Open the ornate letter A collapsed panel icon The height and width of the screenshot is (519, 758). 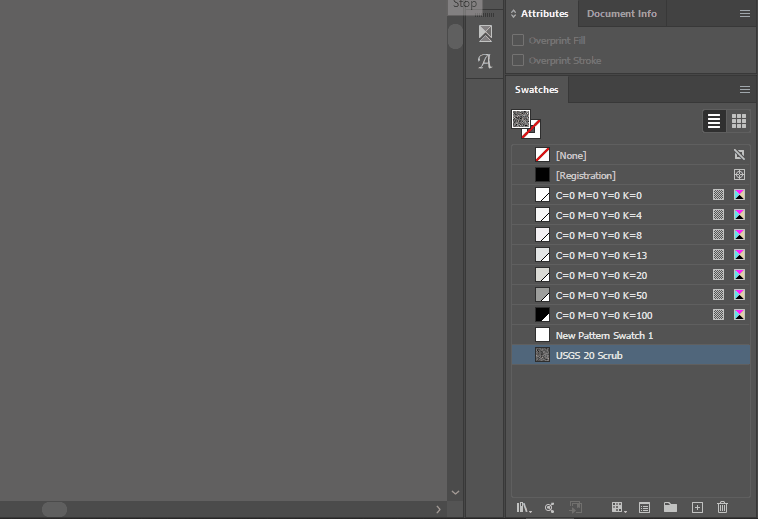(485, 61)
